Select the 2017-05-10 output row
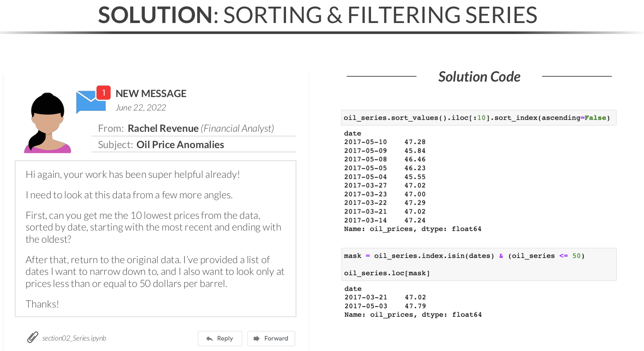Image resolution: width=644 pixels, height=351 pixels. click(384, 142)
